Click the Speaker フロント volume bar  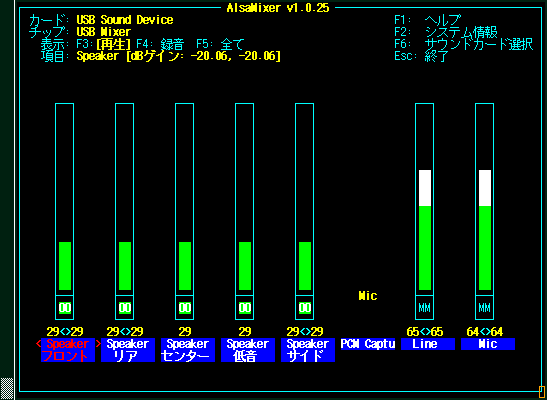[65, 199]
